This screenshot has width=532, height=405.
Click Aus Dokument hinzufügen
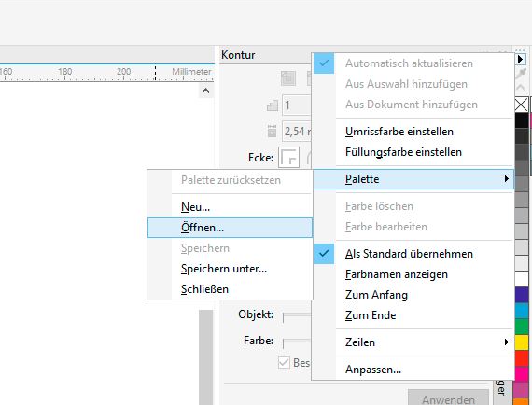413,105
